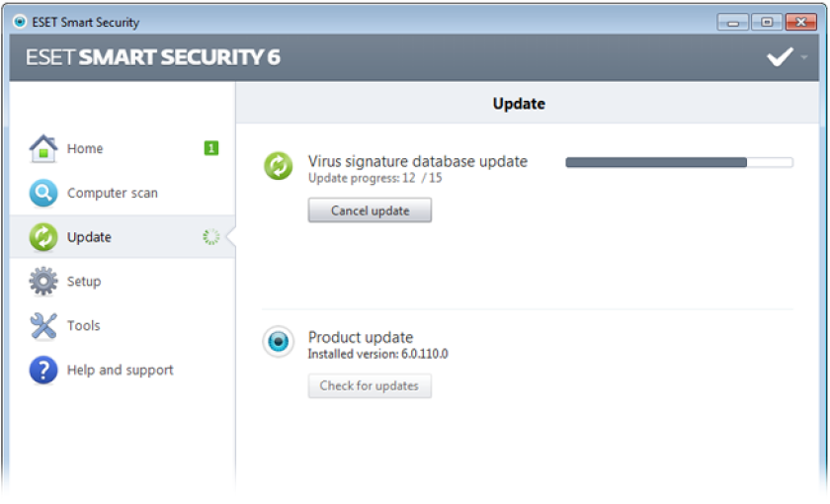Image resolution: width=830 pixels, height=504 pixels.
Task: Open Computer scan magnifier icon
Action: 43,193
